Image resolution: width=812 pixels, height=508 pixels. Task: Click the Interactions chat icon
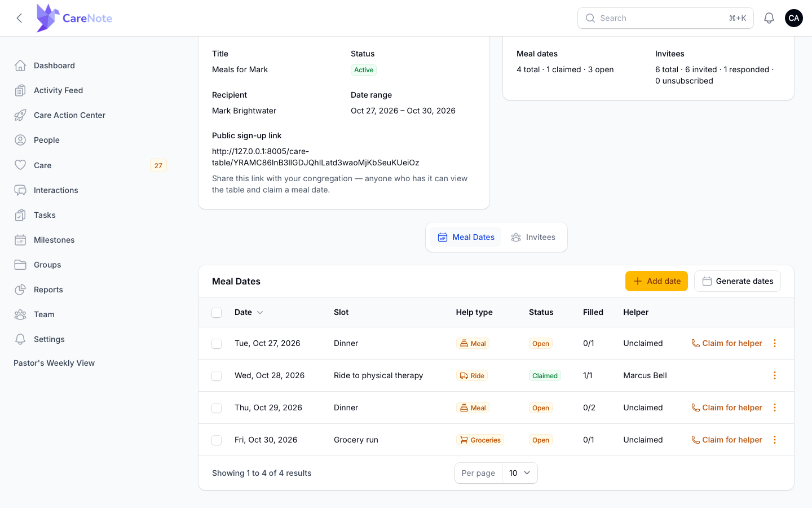coord(20,190)
